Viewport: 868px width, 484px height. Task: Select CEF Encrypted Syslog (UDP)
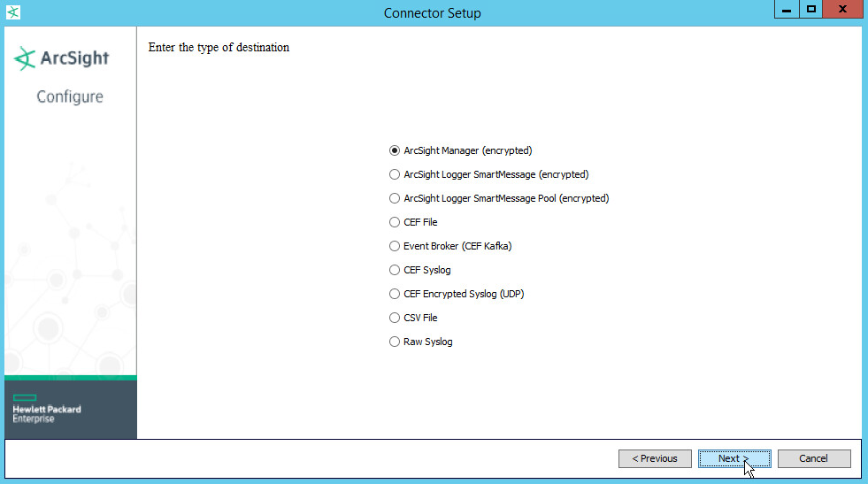click(395, 294)
